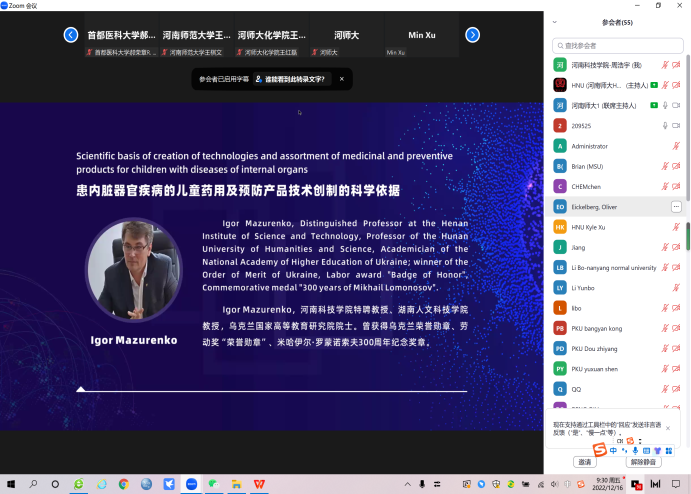Click muted microphone icon for Administrator
This screenshot has width=691, height=494.
677,146
